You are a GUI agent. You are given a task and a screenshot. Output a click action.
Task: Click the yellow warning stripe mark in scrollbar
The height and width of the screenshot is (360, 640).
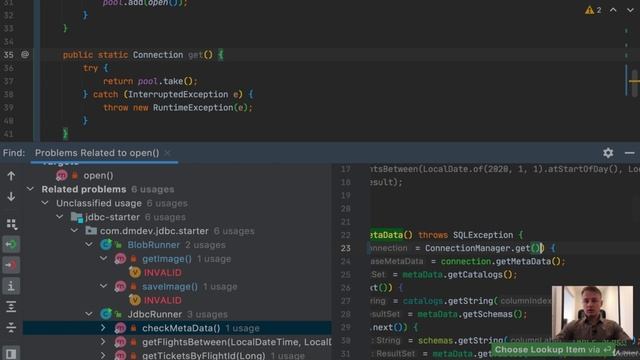click(634, 81)
